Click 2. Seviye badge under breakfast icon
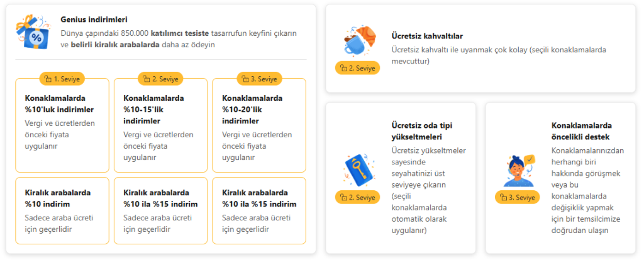This screenshot has width=644, height=262. (358, 68)
